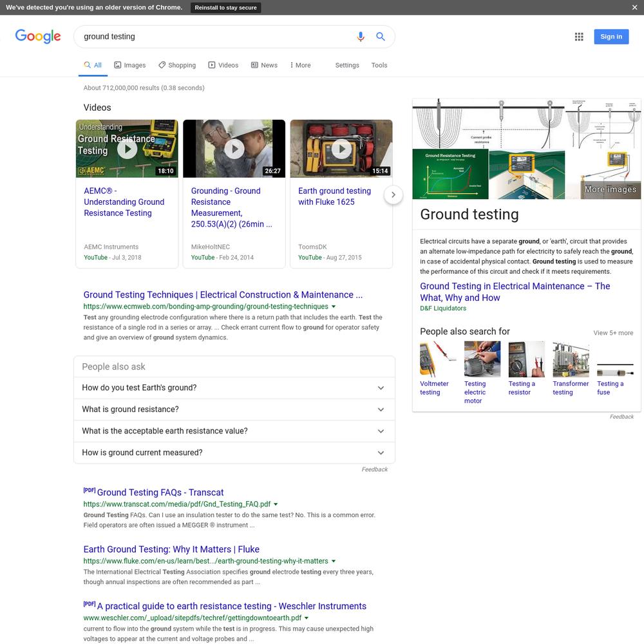
Task: Click View 5+ more link
Action: pyautogui.click(x=613, y=333)
